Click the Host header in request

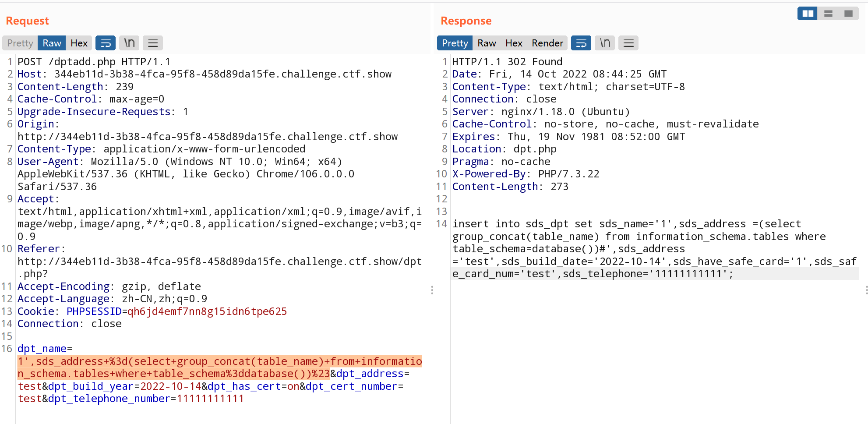[205, 74]
